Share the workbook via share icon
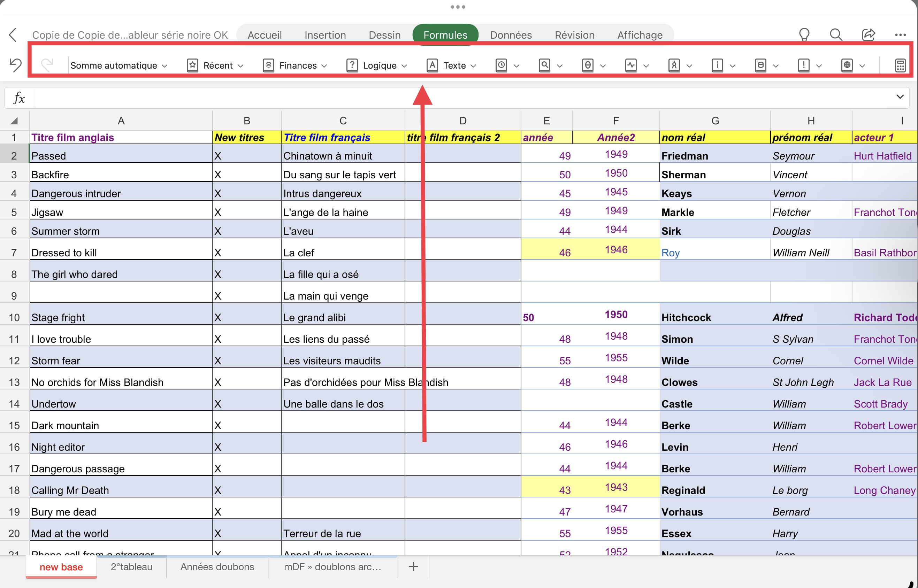 point(869,35)
